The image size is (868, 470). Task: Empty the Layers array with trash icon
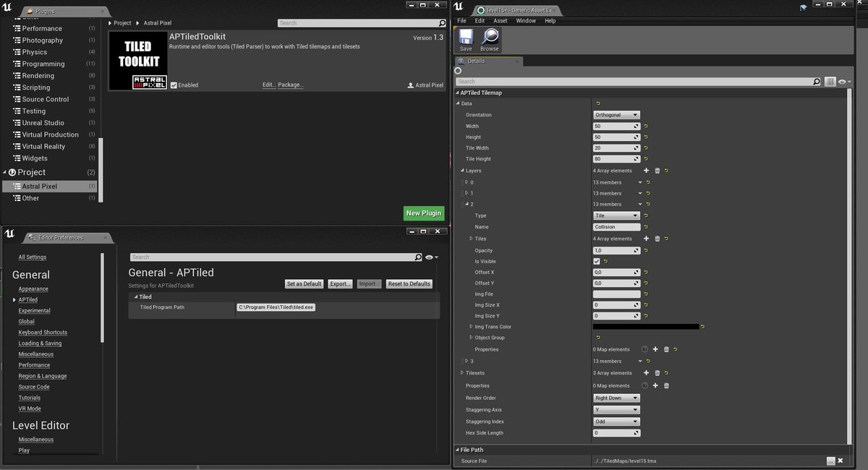point(657,171)
